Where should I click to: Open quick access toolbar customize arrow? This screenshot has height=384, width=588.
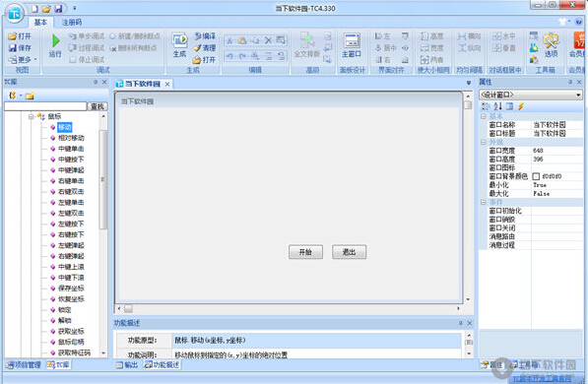pos(74,8)
